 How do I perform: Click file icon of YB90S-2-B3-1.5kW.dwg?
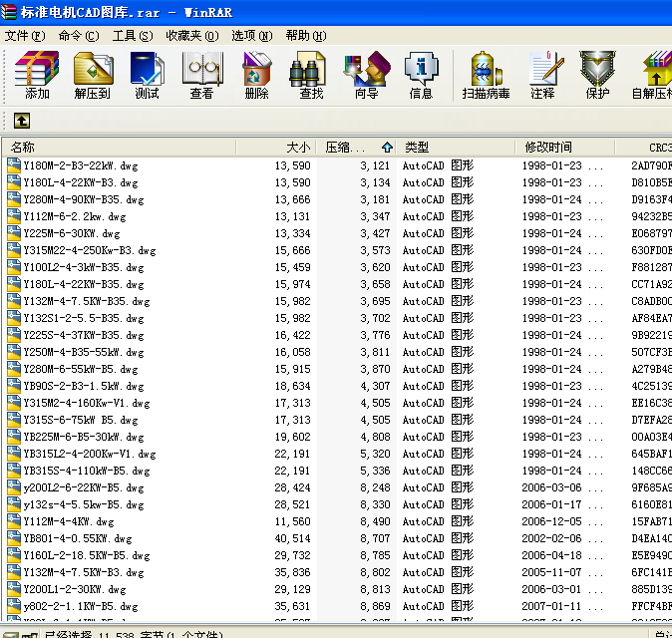14,386
